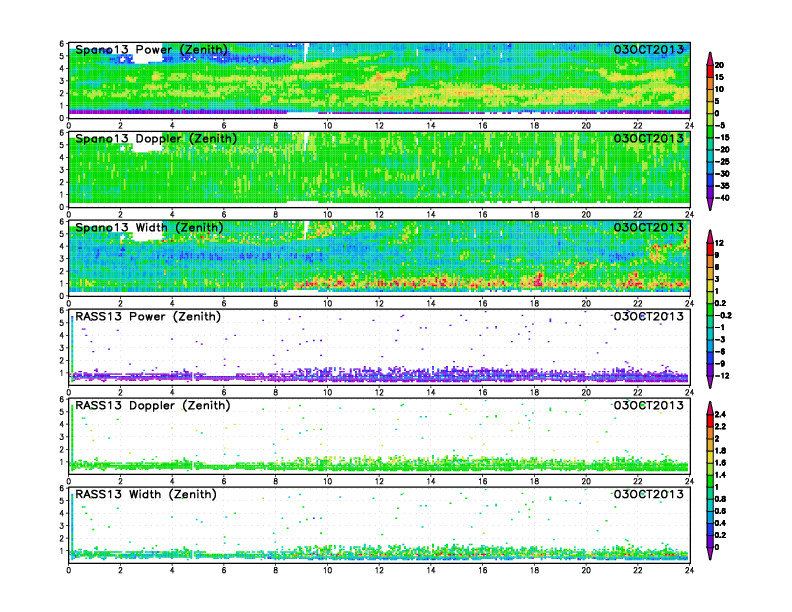Image resolution: width=792 pixels, height=612 pixels.
Task: Click the pink top arrow of the middle colorbar
Action: pyautogui.click(x=710, y=236)
